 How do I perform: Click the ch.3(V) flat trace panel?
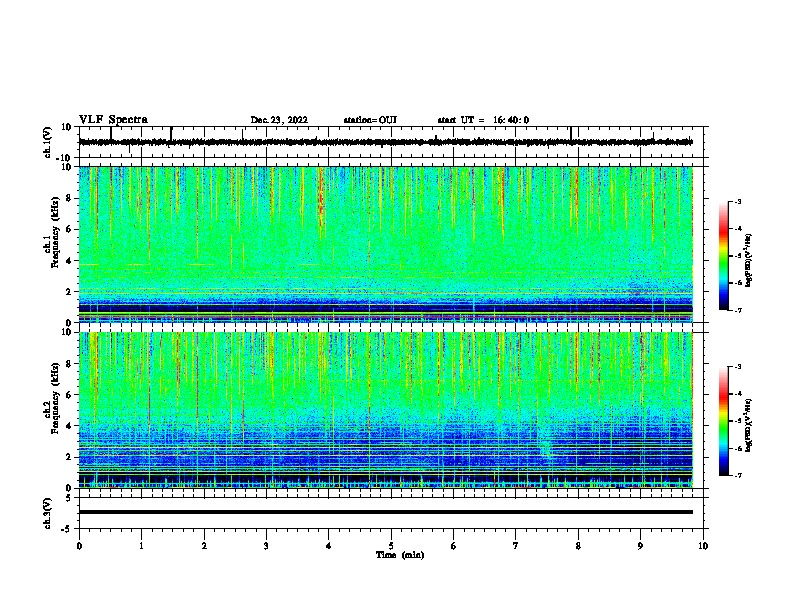tap(391, 513)
